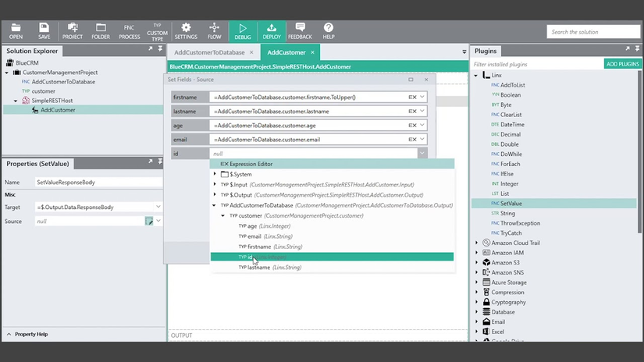
Task: Open the Source expression editor icon
Action: coord(149,222)
